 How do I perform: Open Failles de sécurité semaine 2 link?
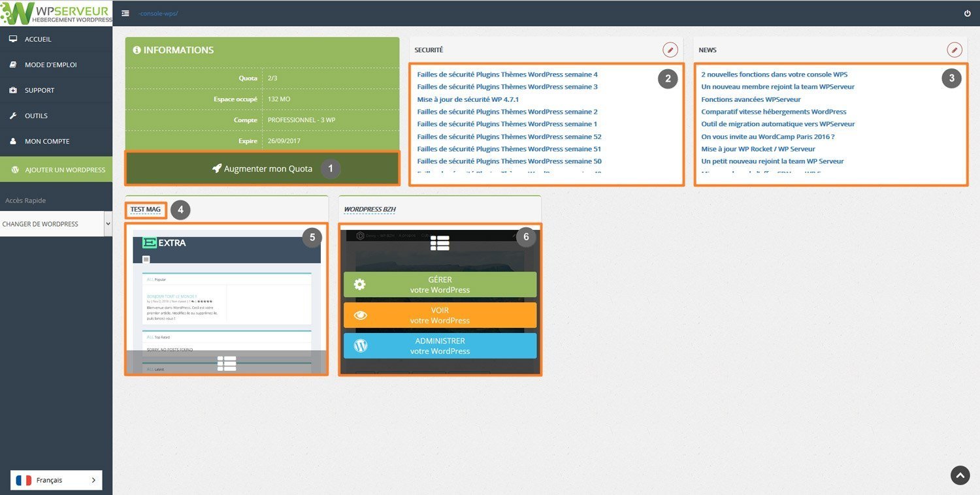coord(508,112)
